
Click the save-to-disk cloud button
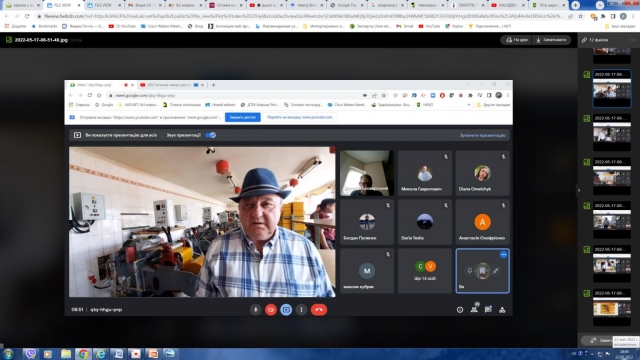[517, 40]
